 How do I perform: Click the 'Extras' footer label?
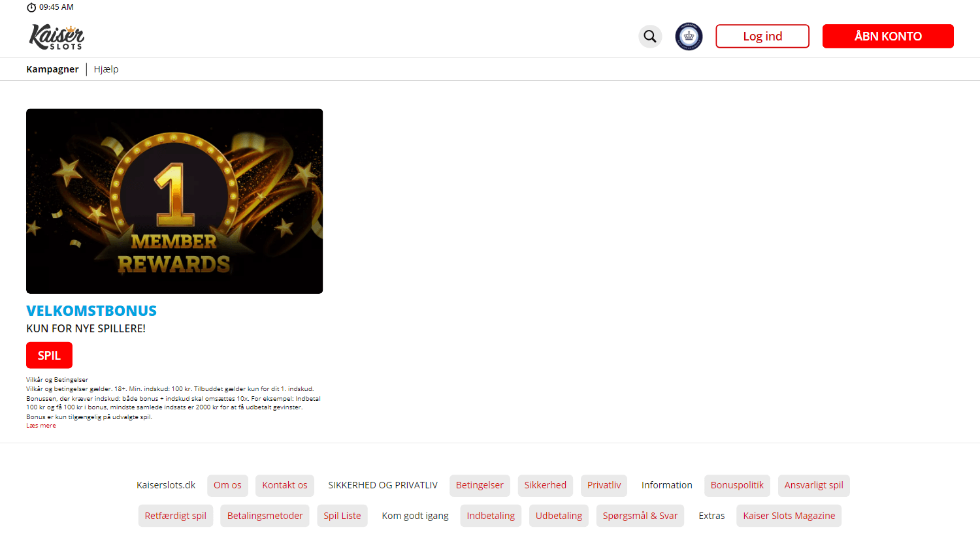click(711, 516)
